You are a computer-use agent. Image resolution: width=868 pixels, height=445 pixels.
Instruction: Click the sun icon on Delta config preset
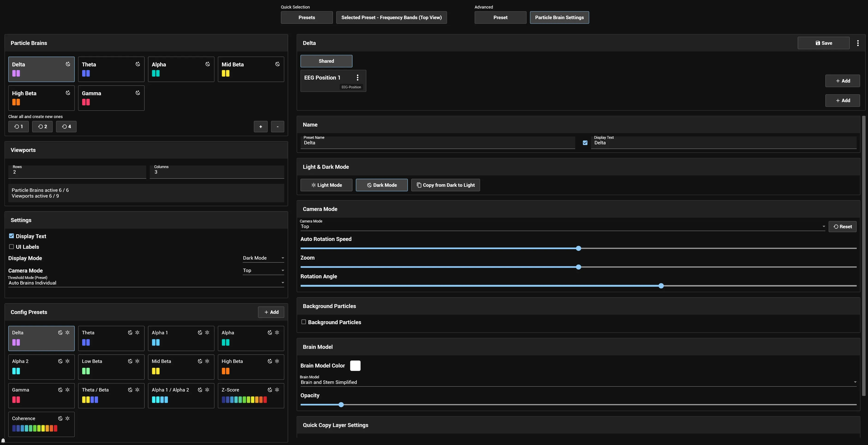tap(67, 332)
